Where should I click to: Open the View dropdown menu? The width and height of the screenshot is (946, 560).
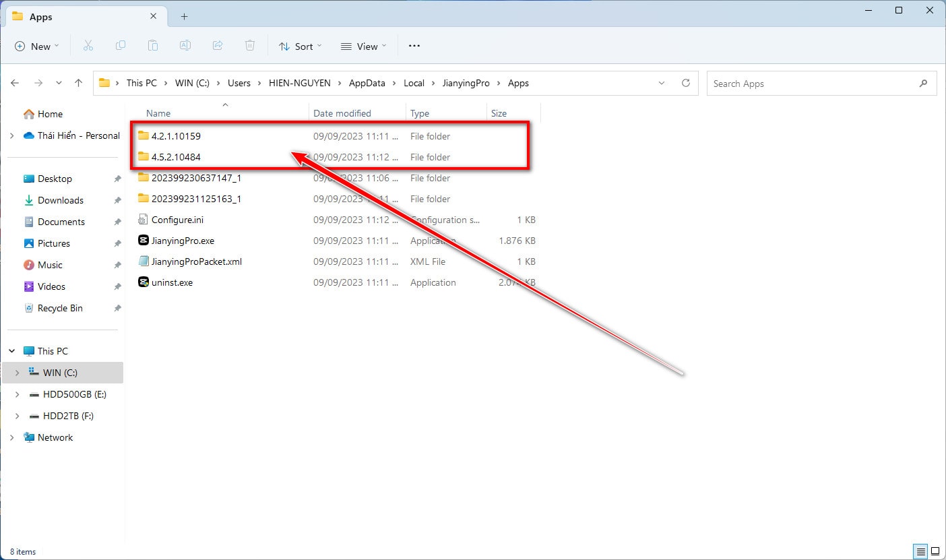[364, 46]
